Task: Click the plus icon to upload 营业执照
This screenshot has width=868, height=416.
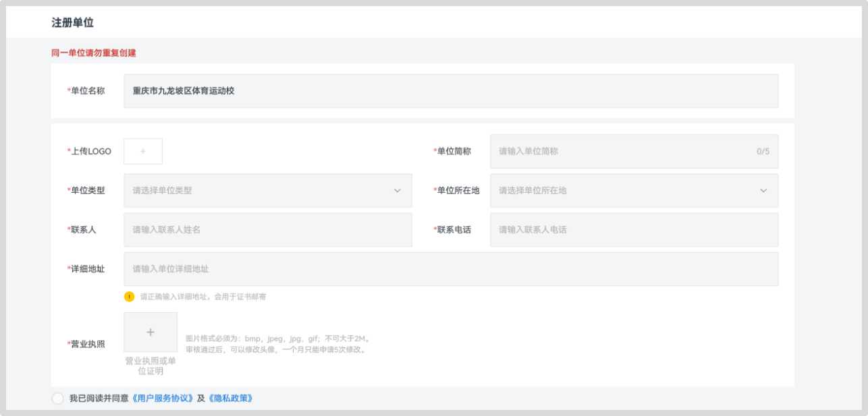Action: (151, 332)
